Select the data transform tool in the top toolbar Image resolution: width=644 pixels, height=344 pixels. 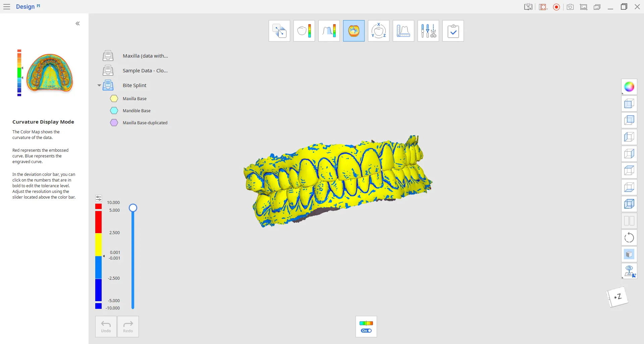[x=279, y=31]
